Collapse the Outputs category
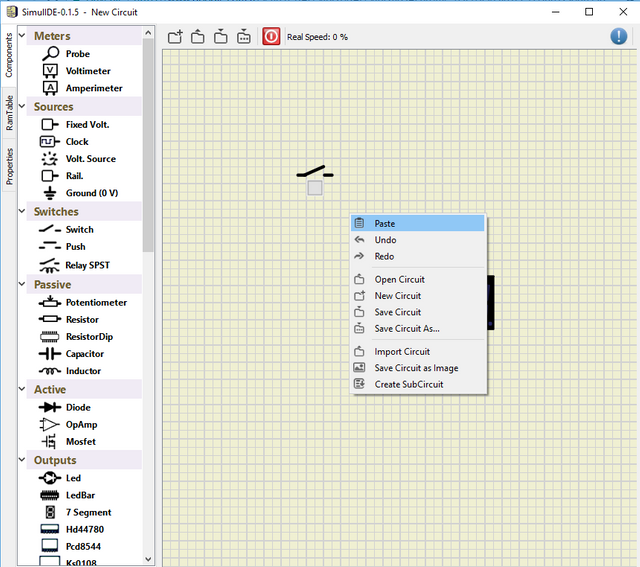Viewport: 640px width, 567px height. click(22, 460)
